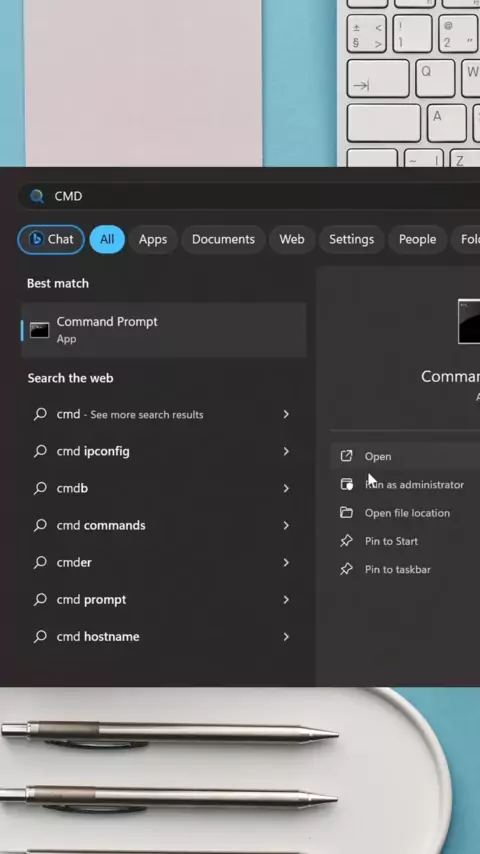Expand the chevron next to cmdb
Screen dimensions: 480x854
click(x=286, y=489)
